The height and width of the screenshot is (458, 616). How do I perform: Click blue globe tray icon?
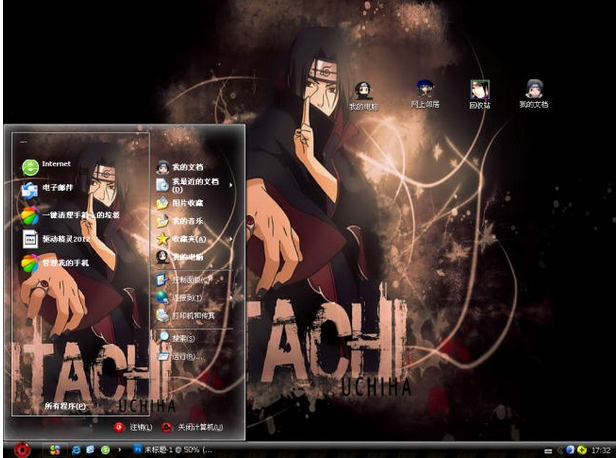coord(570,450)
